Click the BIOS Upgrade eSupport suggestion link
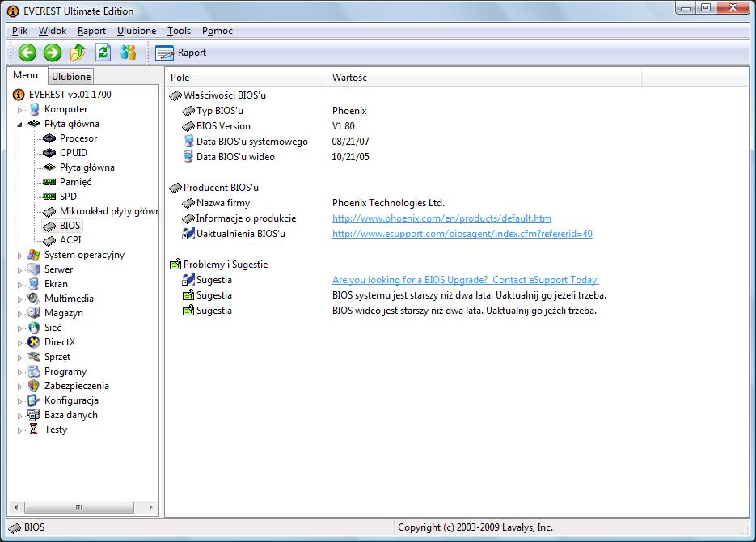Screen dimensions: 756x542 pos(466,280)
